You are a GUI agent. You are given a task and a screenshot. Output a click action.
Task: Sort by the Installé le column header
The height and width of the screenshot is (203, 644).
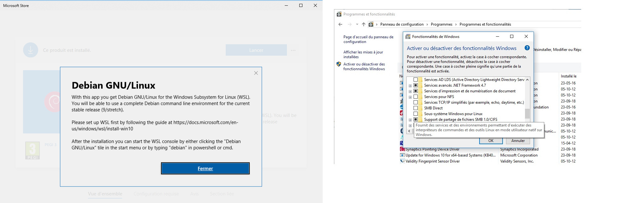coord(569,76)
